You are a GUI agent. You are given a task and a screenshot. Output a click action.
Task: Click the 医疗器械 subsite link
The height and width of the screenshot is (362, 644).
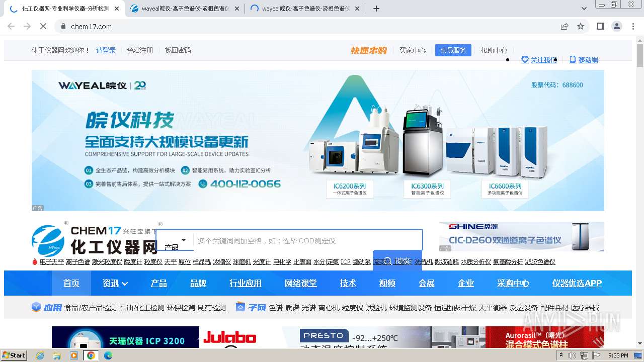[x=586, y=308]
